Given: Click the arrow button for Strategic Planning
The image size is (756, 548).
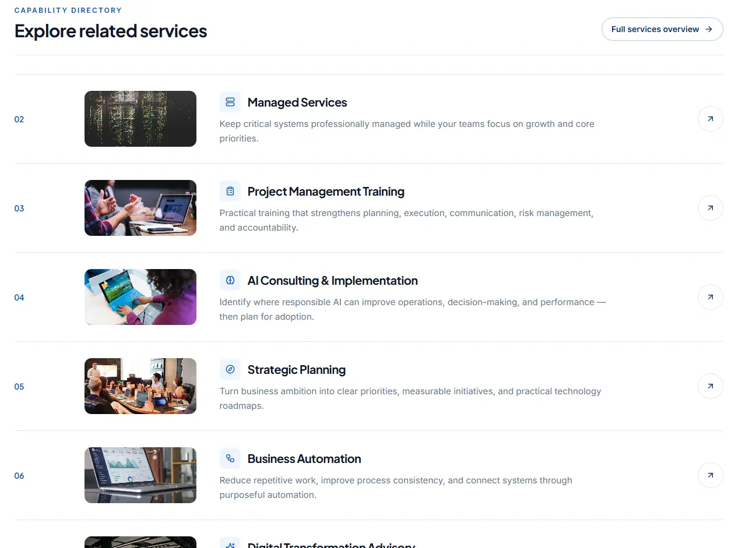Looking at the screenshot, I should (x=711, y=386).
